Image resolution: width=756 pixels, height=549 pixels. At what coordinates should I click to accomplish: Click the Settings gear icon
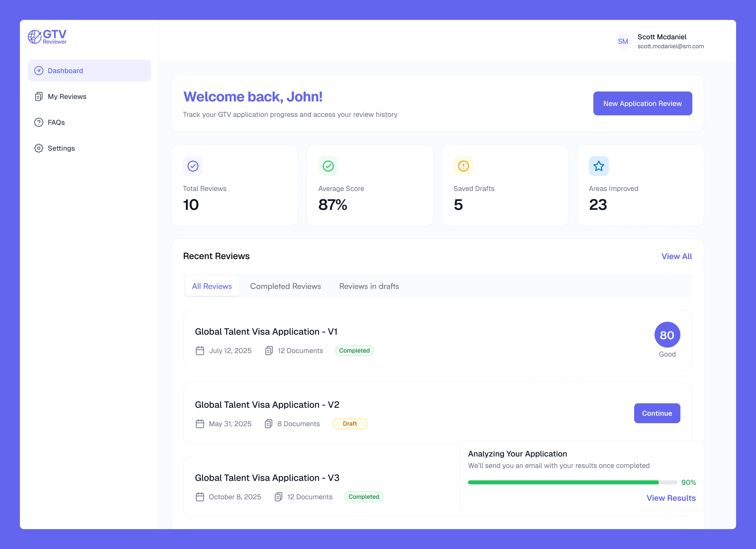coord(39,148)
